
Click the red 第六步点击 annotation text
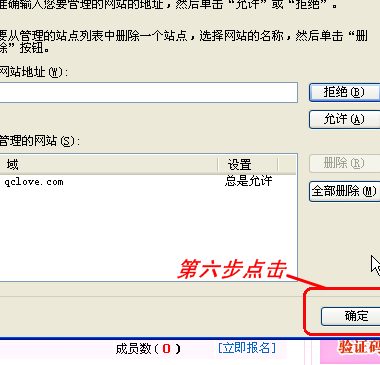click(232, 269)
